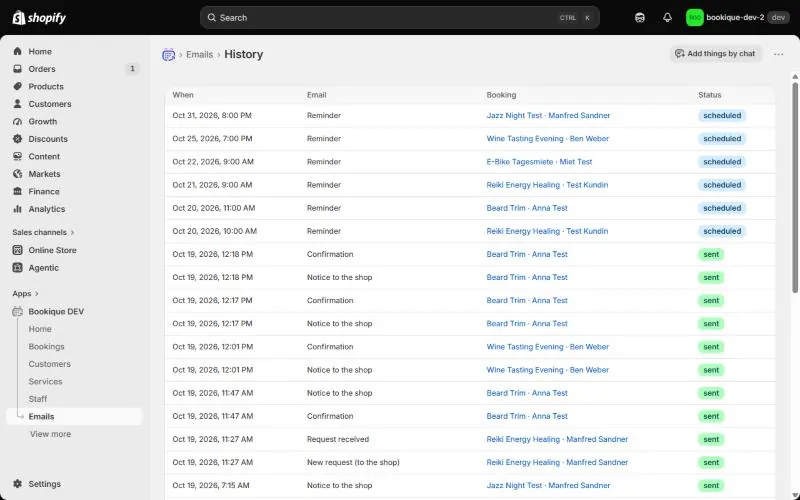The image size is (800, 500).
Task: Click "Oct 22, 2026, 9:00 AM" cell
Action: coord(213,162)
